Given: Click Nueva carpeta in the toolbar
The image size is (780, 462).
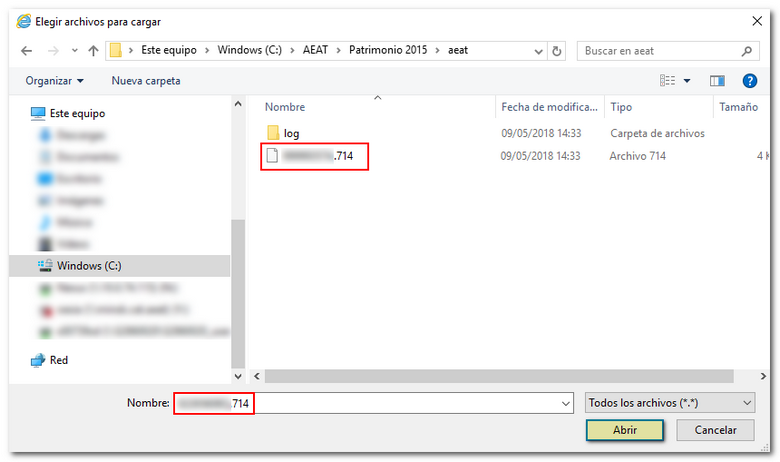Looking at the screenshot, I should click(x=146, y=80).
